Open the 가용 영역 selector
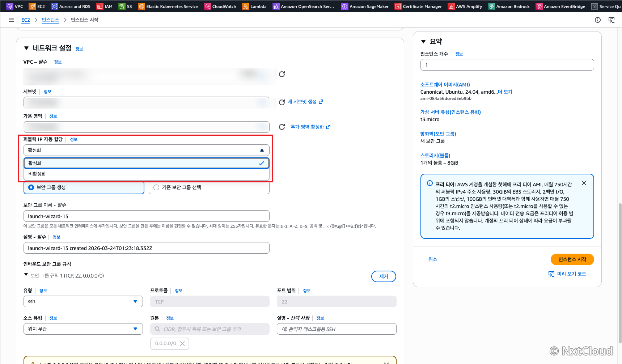Viewport: 622px width, 364px height. 147,127
